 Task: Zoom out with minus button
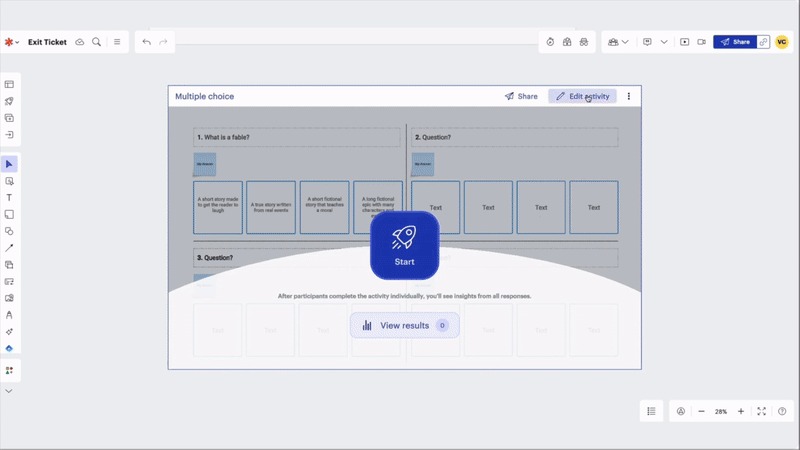coord(702,411)
